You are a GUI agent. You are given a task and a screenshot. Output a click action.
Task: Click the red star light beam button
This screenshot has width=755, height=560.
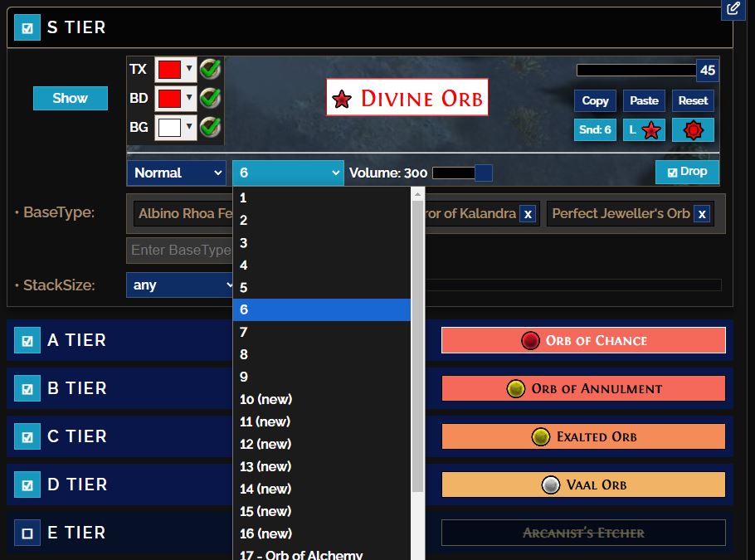(644, 130)
